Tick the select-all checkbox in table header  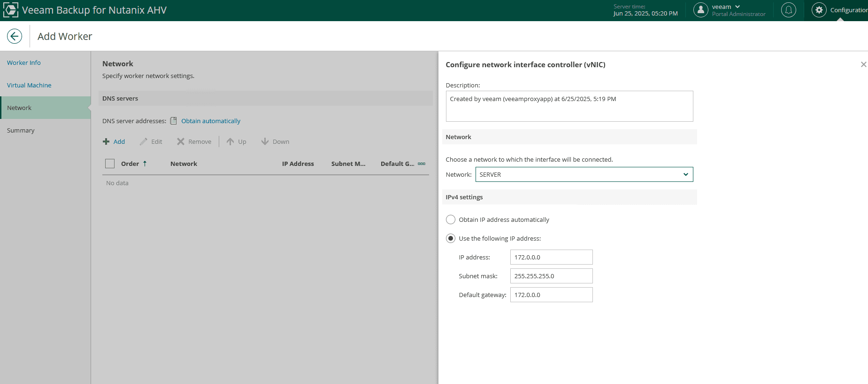110,164
